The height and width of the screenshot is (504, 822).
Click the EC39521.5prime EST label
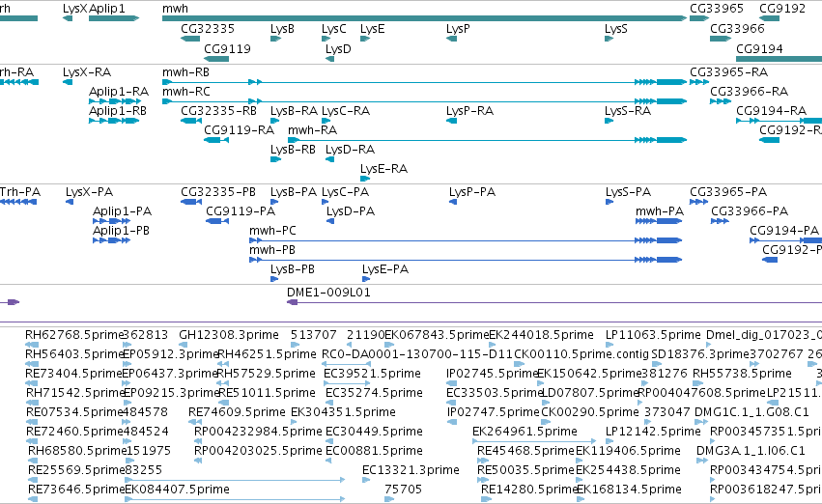(x=372, y=374)
